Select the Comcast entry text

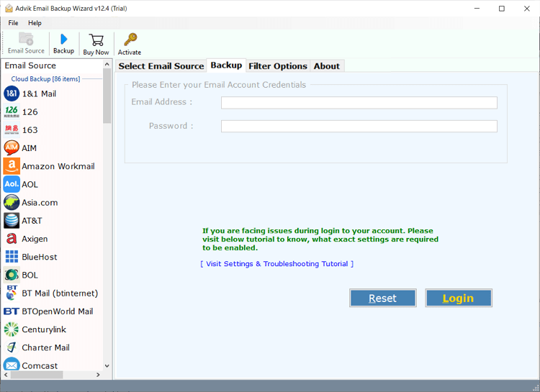pos(40,365)
